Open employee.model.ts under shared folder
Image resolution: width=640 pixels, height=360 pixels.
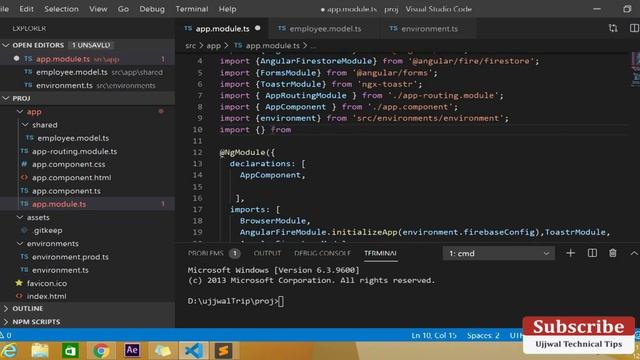(x=73, y=138)
